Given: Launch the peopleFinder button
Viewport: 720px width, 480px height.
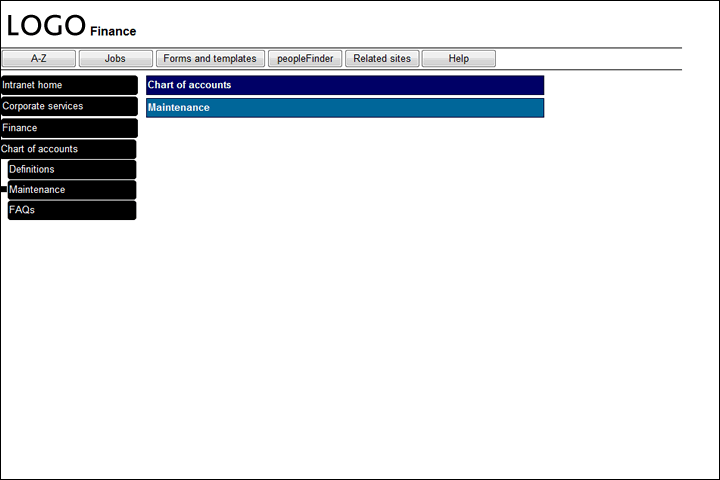Looking at the screenshot, I should click(305, 59).
